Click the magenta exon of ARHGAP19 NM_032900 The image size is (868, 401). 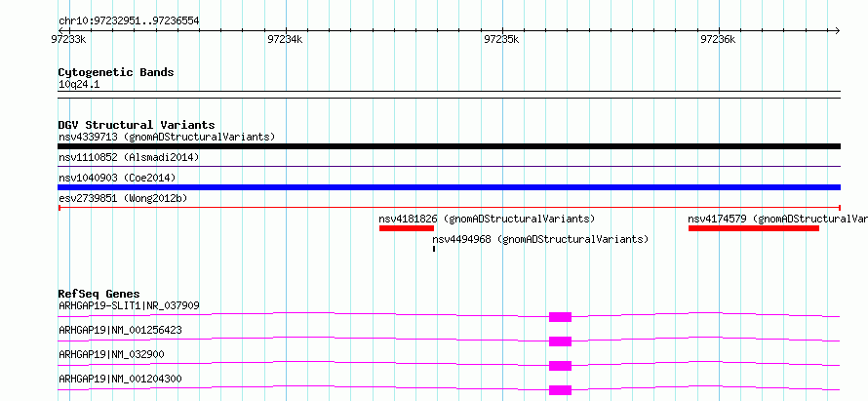click(x=560, y=366)
